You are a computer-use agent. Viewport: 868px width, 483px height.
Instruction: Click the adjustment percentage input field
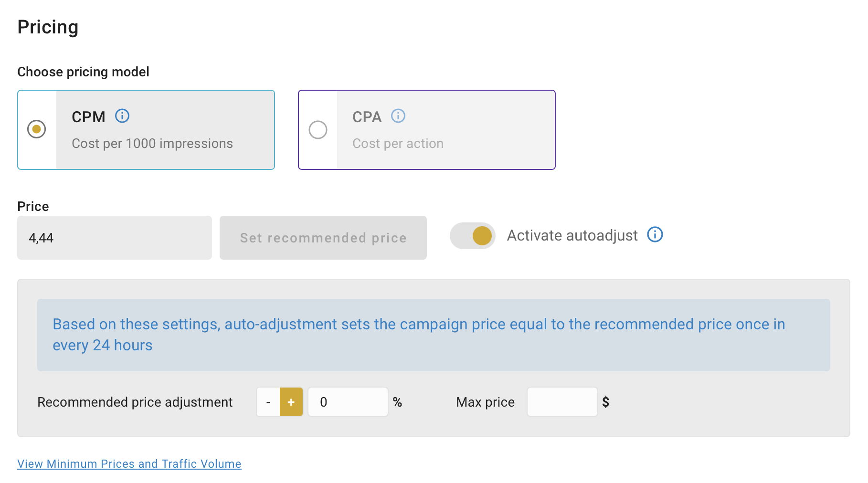(x=348, y=402)
